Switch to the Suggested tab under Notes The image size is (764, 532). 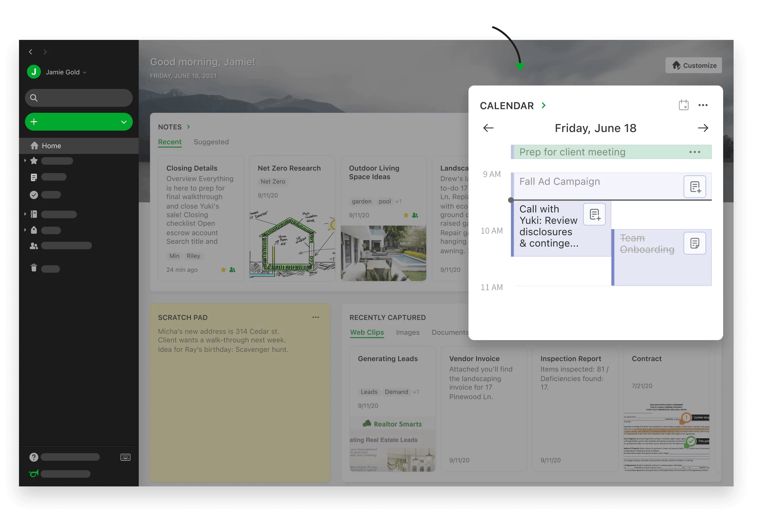(x=211, y=142)
